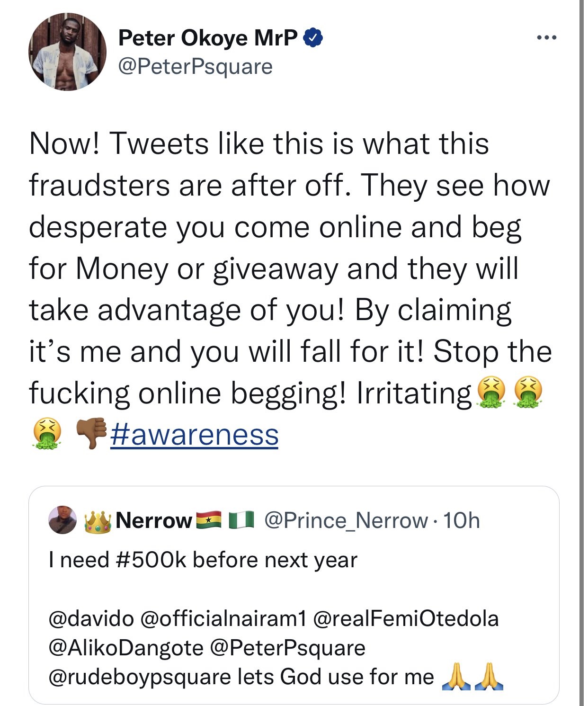Open the quoted tweet reading 'I need #500k'
588x706 pixels.
click(x=203, y=560)
